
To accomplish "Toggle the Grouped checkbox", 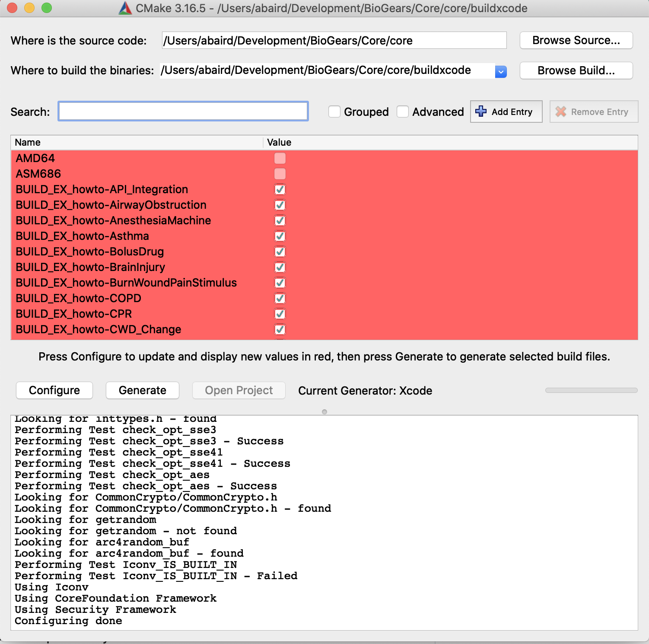I will 334,112.
